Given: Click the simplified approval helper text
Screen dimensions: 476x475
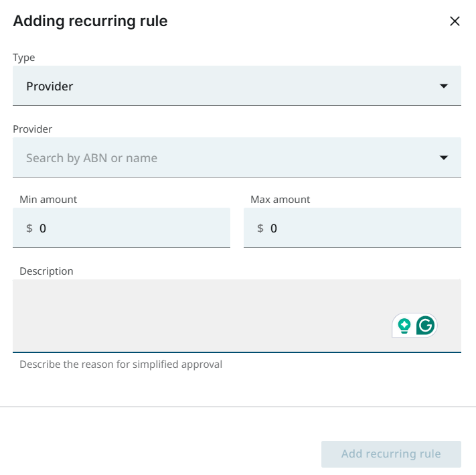Looking at the screenshot, I should (121, 365).
